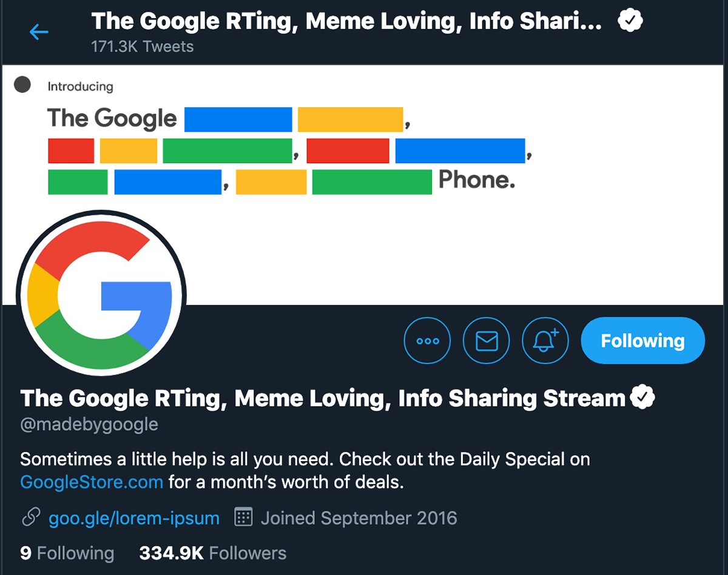Viewport: 728px width, 575px height.
Task: Open the more options ellipsis button
Action: (427, 341)
